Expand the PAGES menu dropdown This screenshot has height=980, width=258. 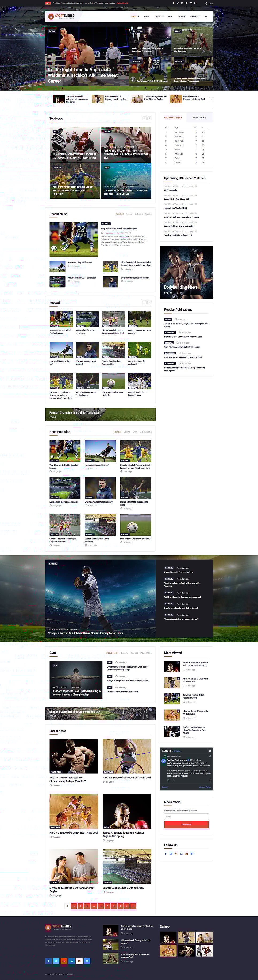[158, 17]
